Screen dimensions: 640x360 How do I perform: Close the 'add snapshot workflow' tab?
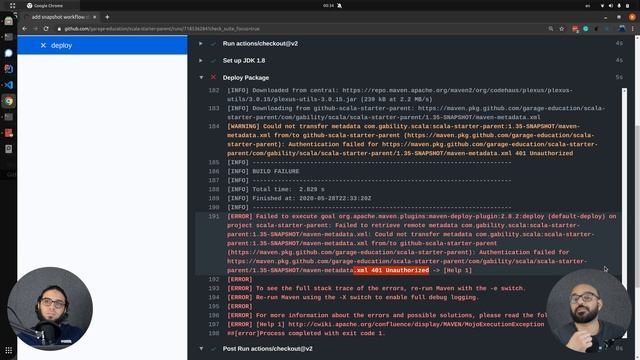[94, 17]
